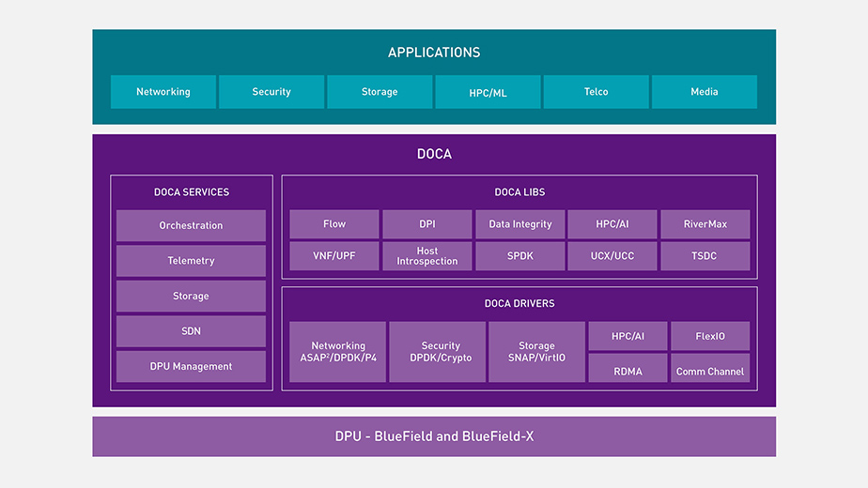Select the Flow library box

pyautogui.click(x=334, y=224)
